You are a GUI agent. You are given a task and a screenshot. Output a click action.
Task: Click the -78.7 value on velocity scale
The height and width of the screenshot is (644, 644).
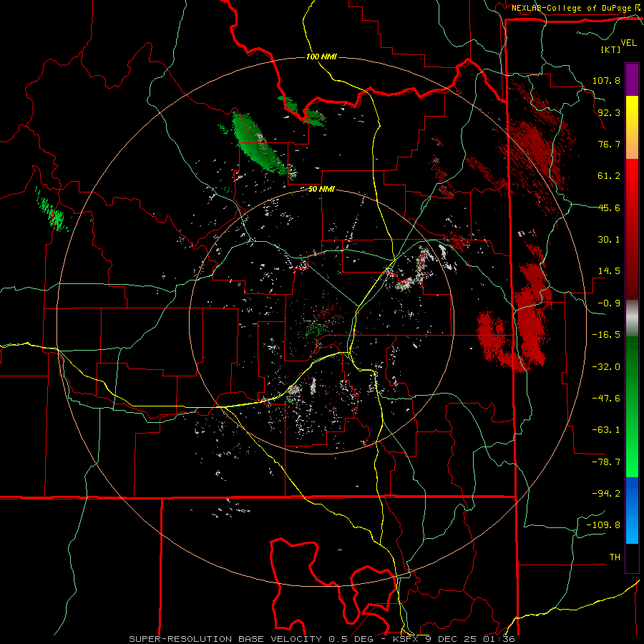point(606,462)
